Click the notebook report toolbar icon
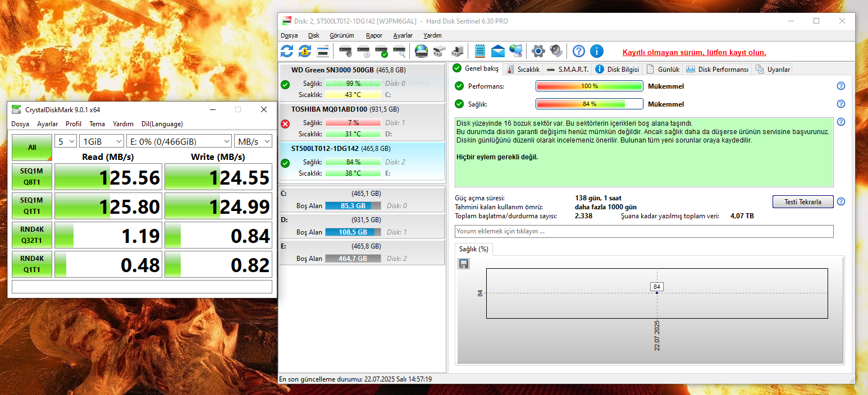 (x=480, y=52)
